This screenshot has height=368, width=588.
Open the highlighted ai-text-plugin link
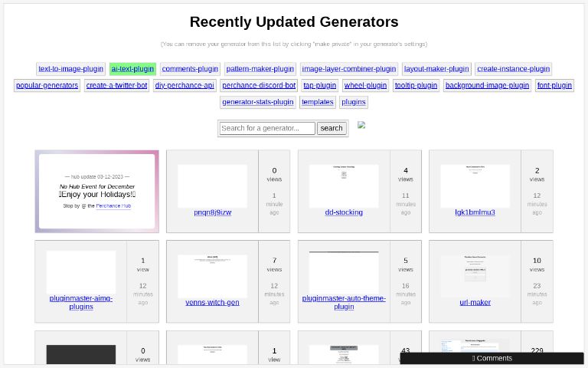(132, 69)
